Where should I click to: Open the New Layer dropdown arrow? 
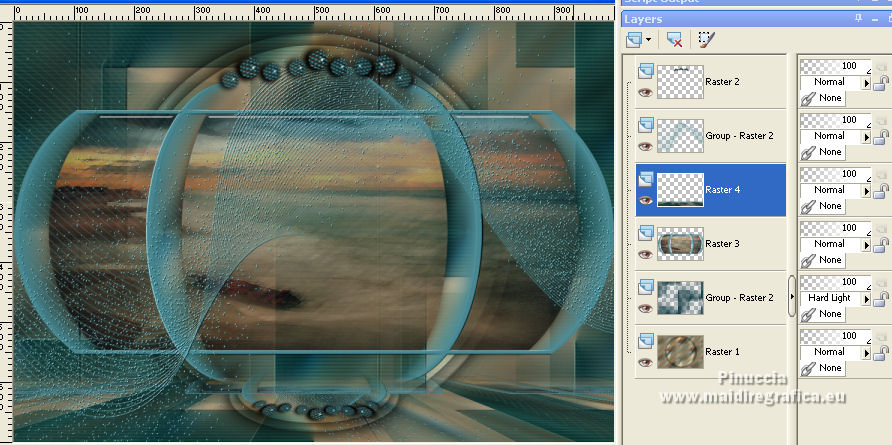tap(648, 40)
